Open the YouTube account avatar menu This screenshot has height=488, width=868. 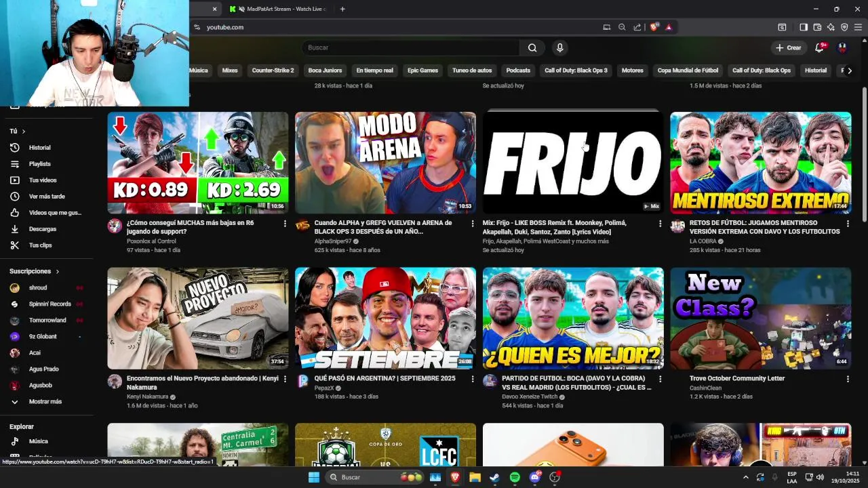842,47
